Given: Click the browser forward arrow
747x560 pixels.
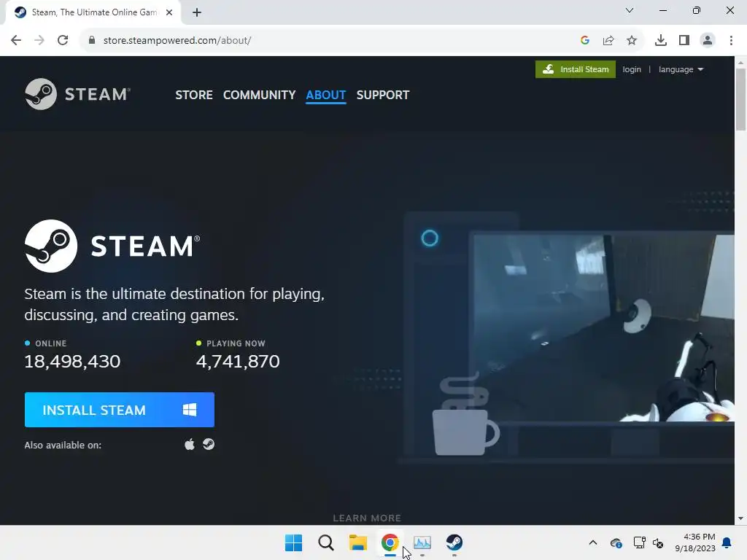Looking at the screenshot, I should [39, 40].
